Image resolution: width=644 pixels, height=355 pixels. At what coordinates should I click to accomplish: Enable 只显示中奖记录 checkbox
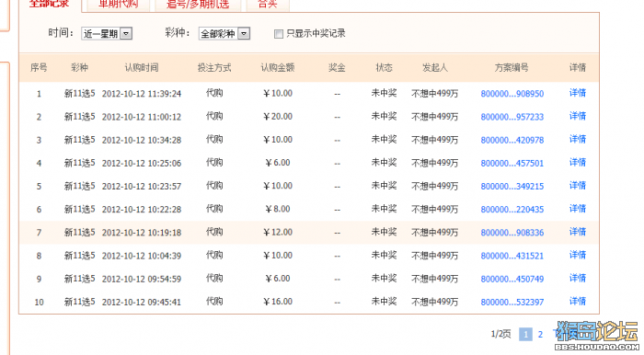[x=279, y=34]
